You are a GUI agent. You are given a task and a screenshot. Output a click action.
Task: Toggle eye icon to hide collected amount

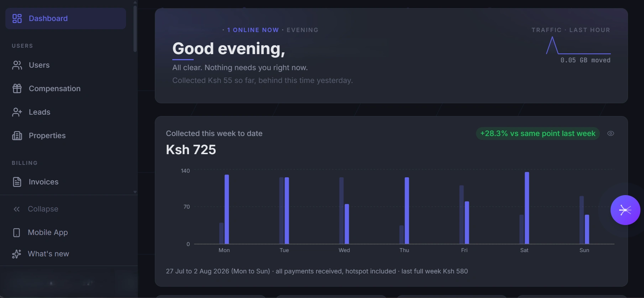coord(611,134)
